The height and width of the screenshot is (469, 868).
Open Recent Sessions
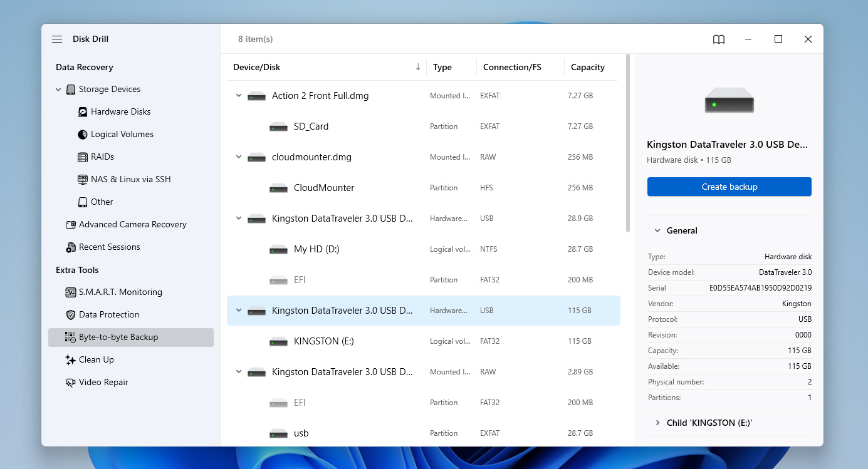(x=109, y=247)
